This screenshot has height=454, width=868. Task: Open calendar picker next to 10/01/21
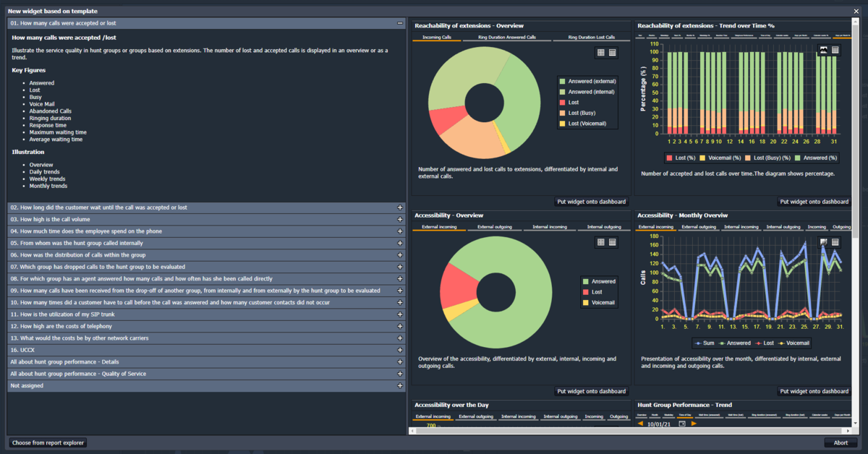[x=682, y=424]
